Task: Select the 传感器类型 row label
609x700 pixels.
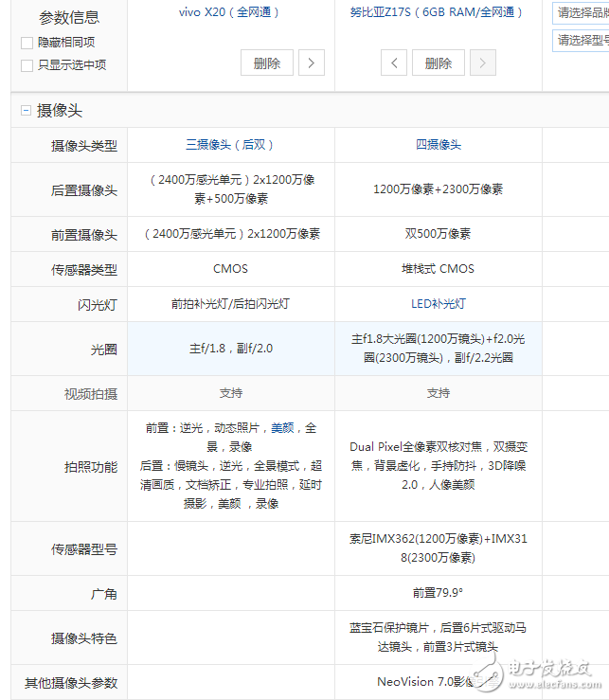Action: [84, 270]
